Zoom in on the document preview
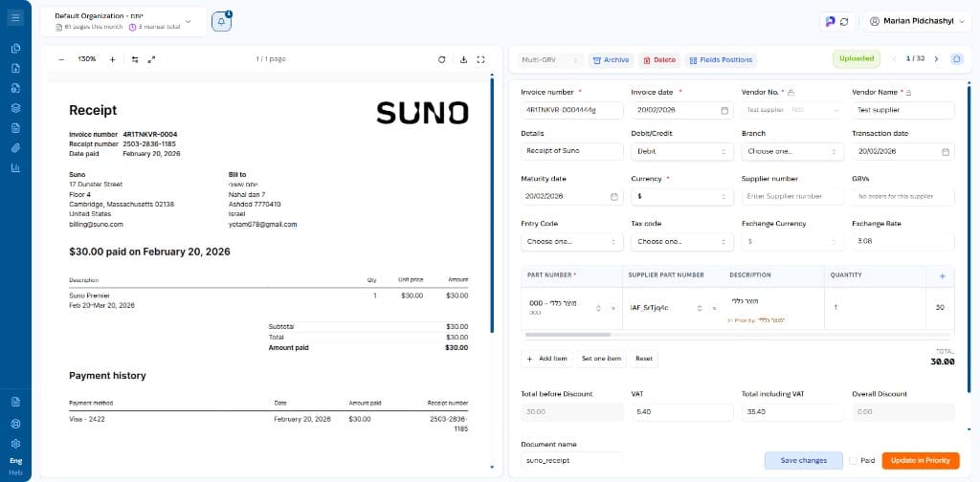The height and width of the screenshot is (482, 980). coord(112,59)
